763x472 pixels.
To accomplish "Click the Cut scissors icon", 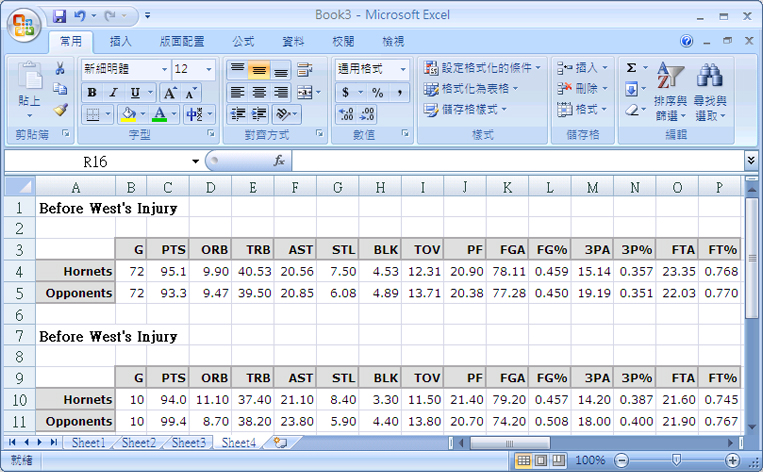I will point(61,69).
